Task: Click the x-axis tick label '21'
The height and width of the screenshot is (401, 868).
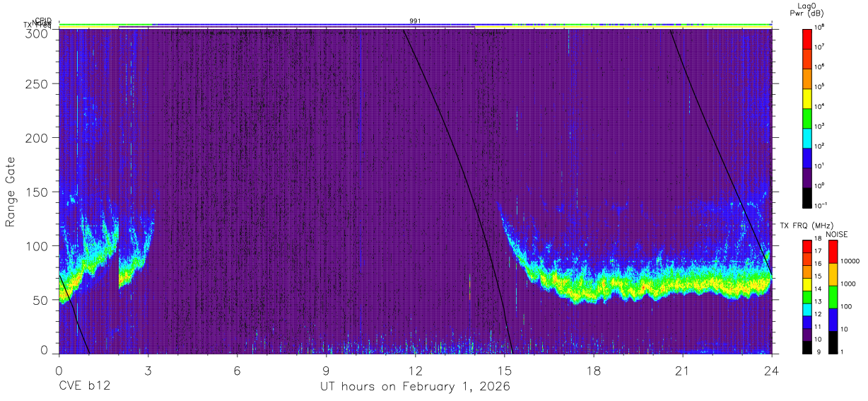Action: click(683, 371)
